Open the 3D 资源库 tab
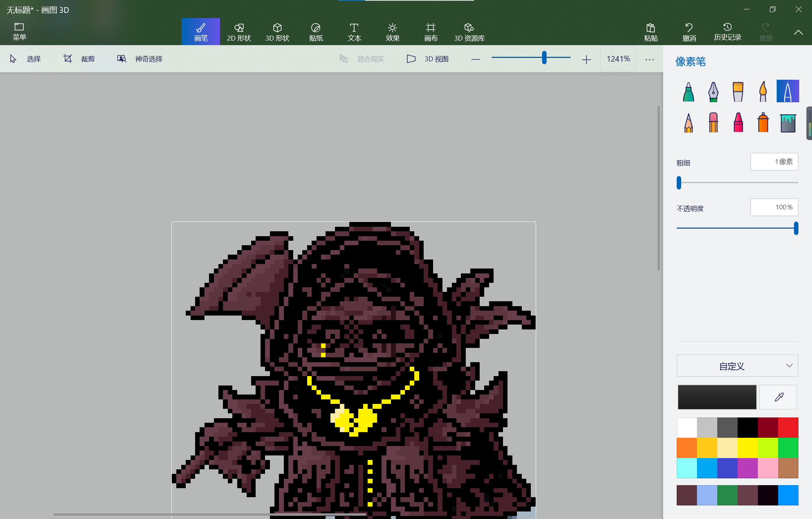 [x=469, y=32]
